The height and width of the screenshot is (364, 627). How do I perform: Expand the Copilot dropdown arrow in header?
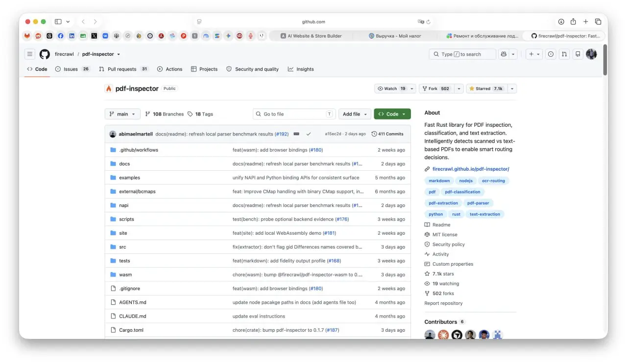click(513, 54)
